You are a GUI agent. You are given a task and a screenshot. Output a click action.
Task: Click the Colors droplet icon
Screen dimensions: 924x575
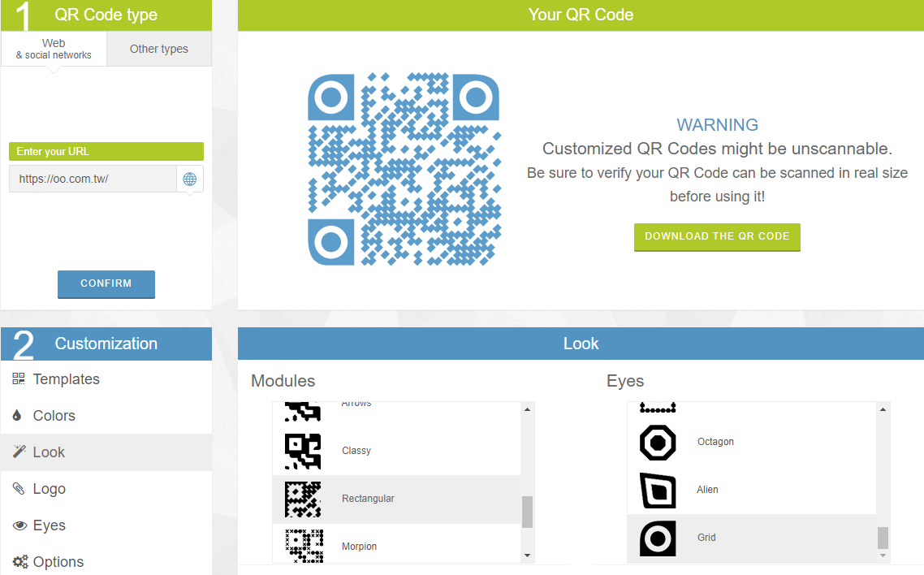17,415
